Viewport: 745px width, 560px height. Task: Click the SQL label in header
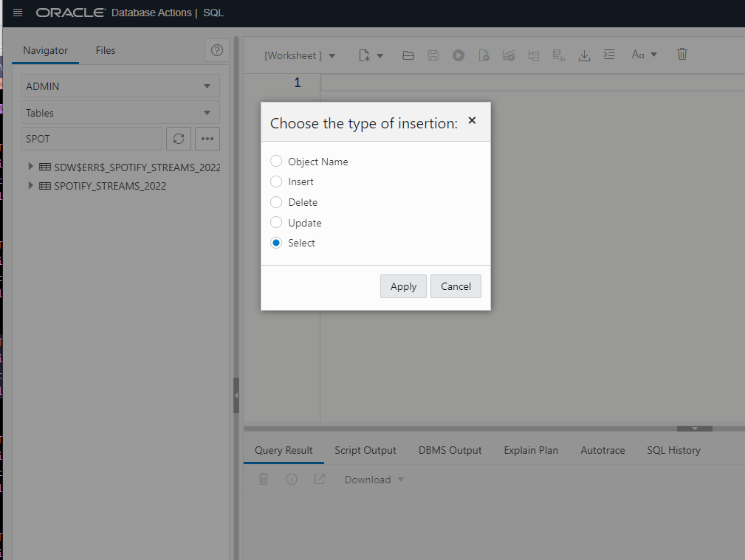tap(213, 13)
